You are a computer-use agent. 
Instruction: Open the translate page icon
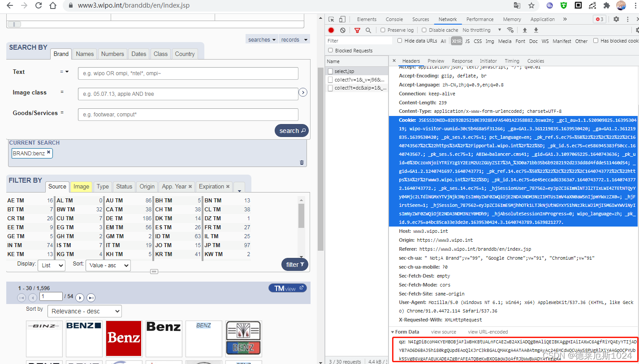click(x=517, y=5)
